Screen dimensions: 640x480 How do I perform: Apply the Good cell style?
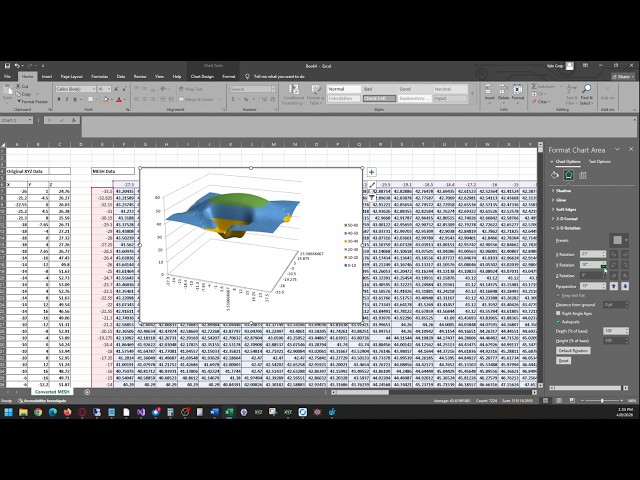(415, 89)
